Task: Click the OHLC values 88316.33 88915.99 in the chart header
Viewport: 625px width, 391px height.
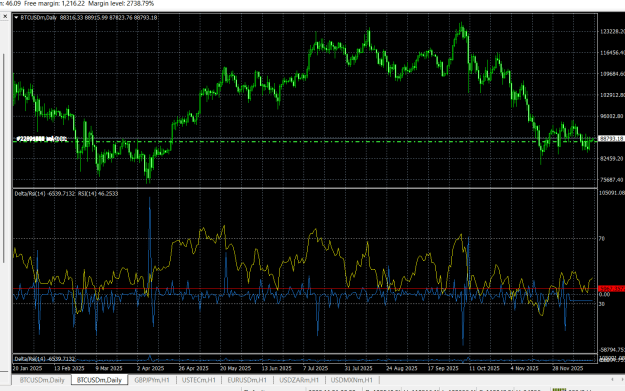Action: 85,18
